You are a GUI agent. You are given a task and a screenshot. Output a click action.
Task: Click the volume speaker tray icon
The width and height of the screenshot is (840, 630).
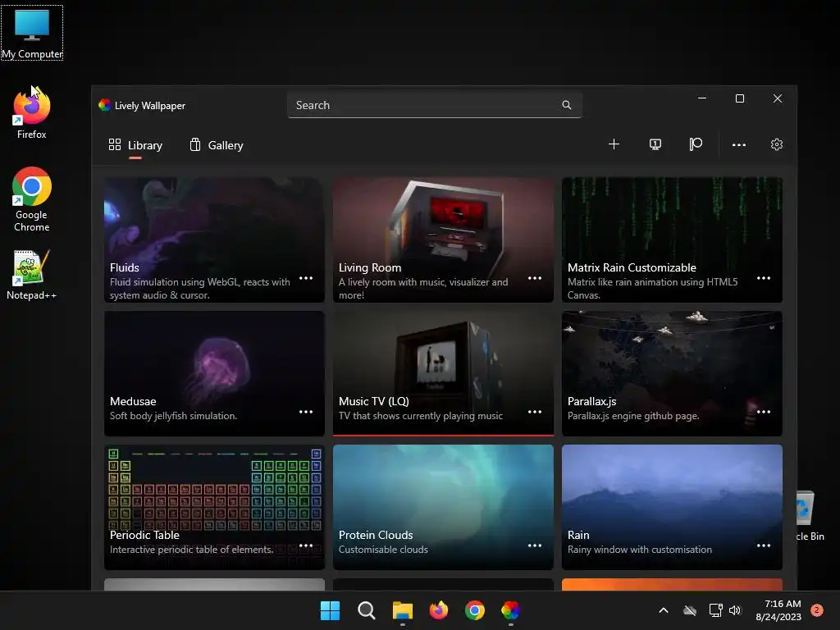point(735,610)
